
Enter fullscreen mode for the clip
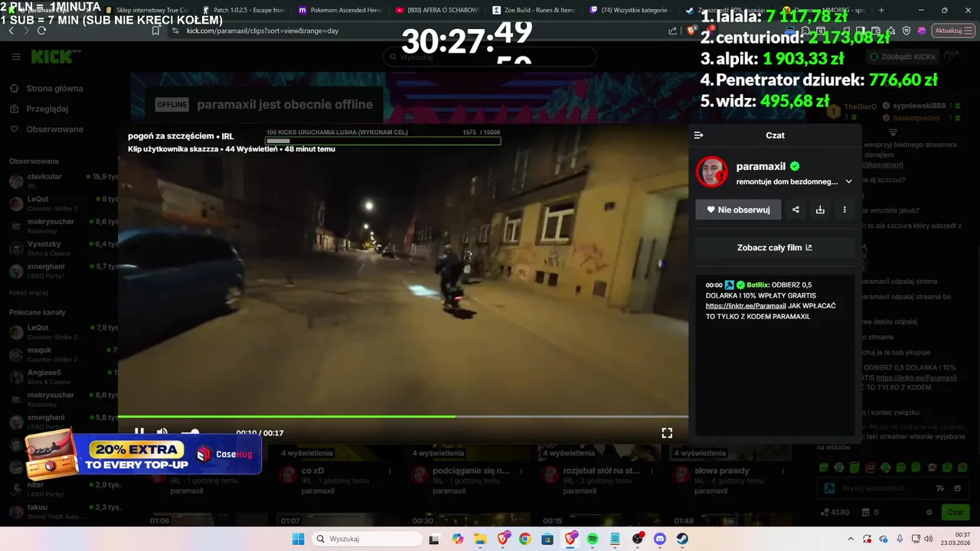pyautogui.click(x=667, y=432)
